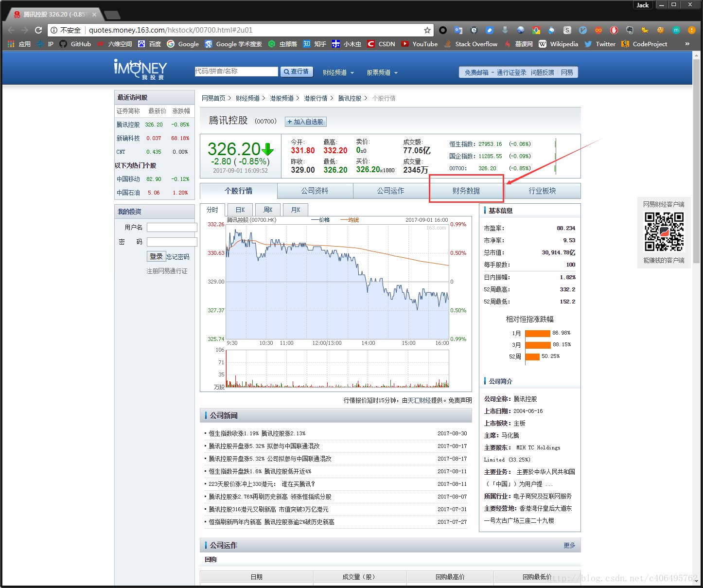703x588 pixels.
Task: Open the YouTube bookmark
Action: coord(420,44)
